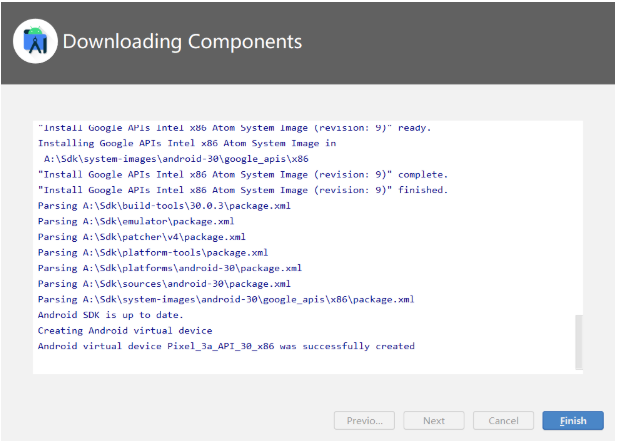Click the line parsing patcher\v4\package.xml
This screenshot has width=618, height=441.
click(141, 237)
